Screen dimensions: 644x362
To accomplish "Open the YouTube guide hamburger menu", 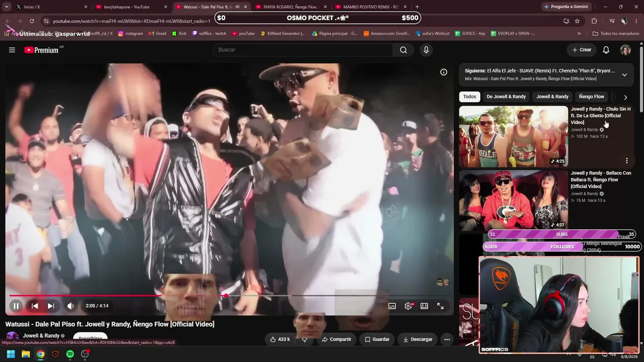I will pos(12,50).
